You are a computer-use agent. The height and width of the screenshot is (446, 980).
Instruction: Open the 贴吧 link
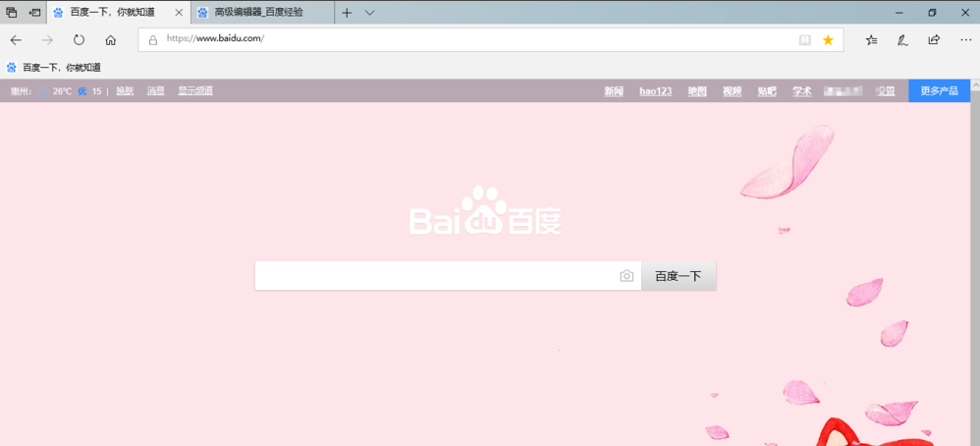pyautogui.click(x=767, y=91)
